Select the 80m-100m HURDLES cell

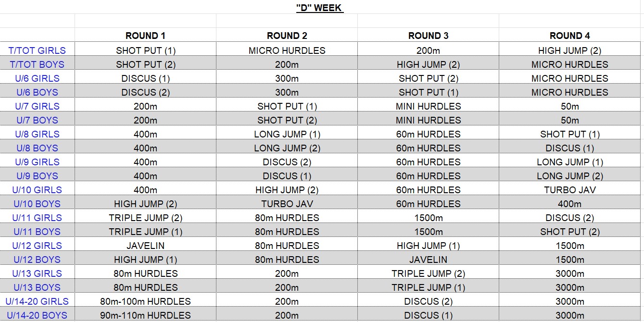tap(145, 301)
